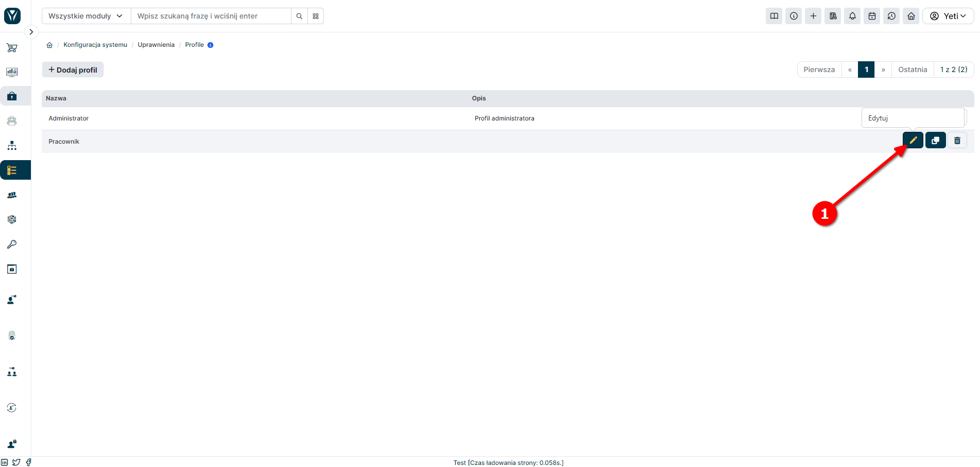Image resolution: width=980 pixels, height=467 pixels.
Task: Open the info circle icon in top bar
Action: point(794,16)
